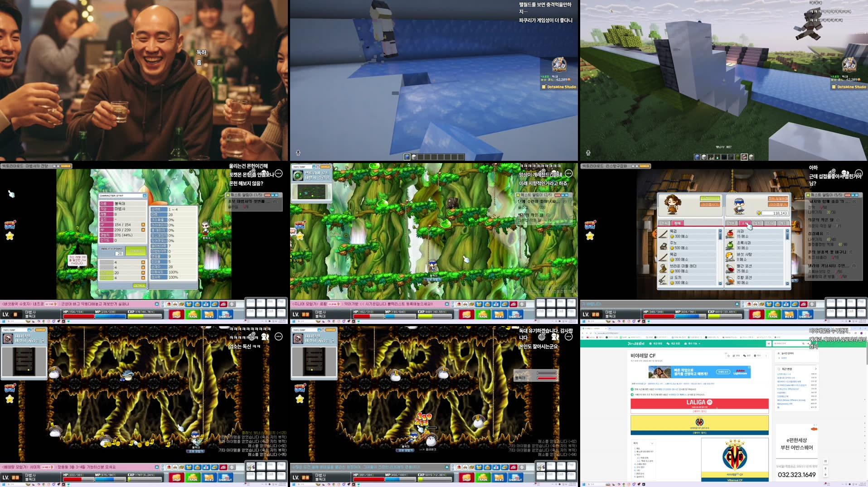Toggle the AUTO quest button in the item shop panel
868x487 pixels.
pyautogui.click(x=848, y=195)
